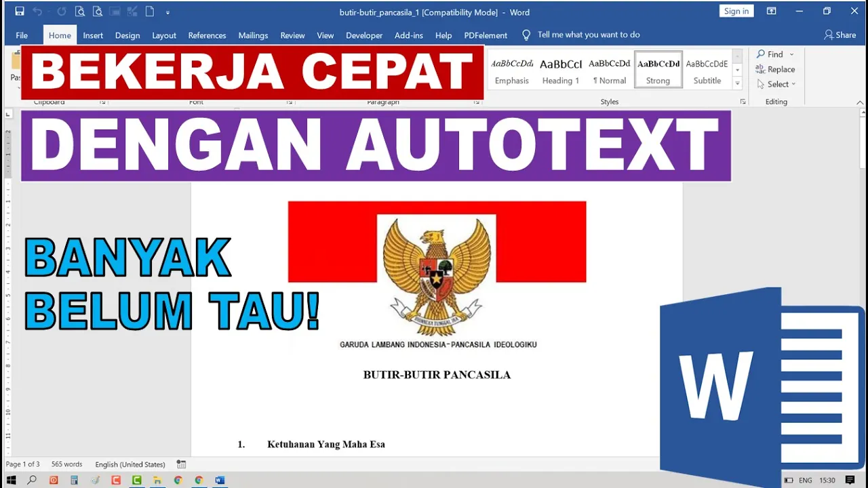868x488 pixels.
Task: Open the Font dialog launcher
Action: coord(290,102)
